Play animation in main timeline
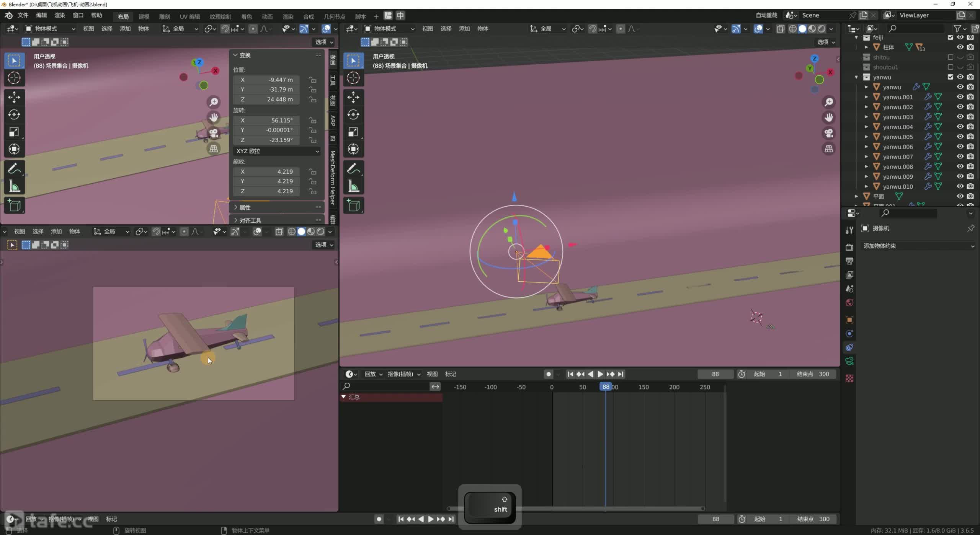 pos(600,374)
